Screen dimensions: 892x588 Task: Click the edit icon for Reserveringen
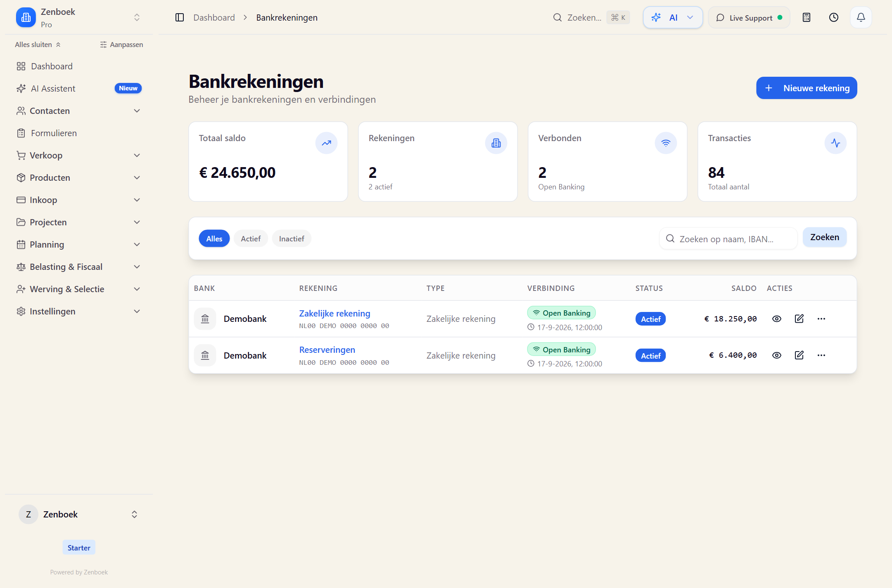coord(799,355)
